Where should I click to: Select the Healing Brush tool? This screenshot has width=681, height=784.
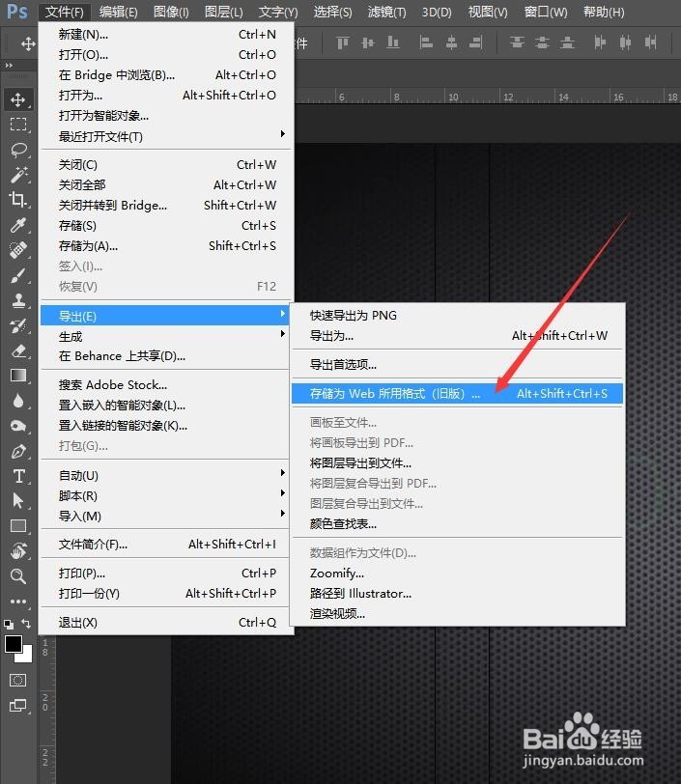[x=18, y=250]
